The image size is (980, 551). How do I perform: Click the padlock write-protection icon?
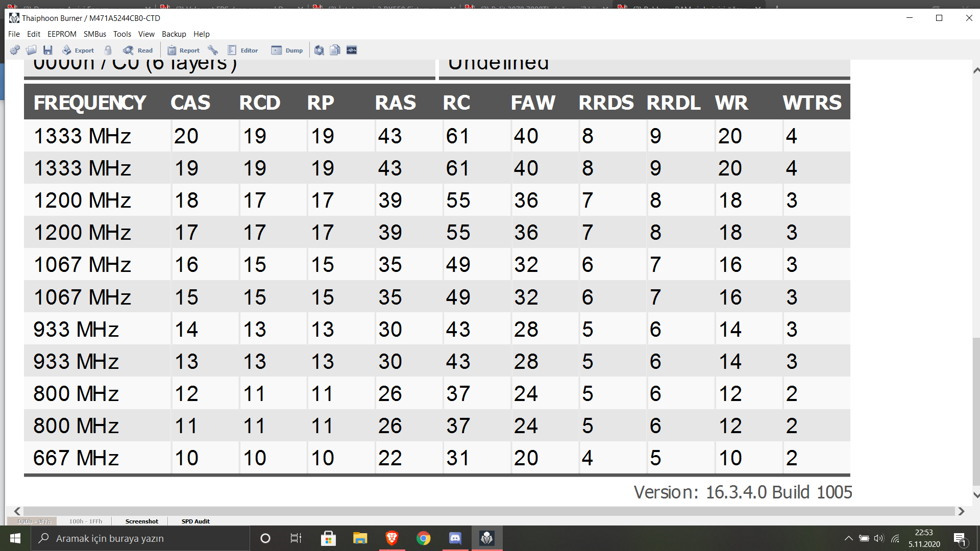(108, 50)
